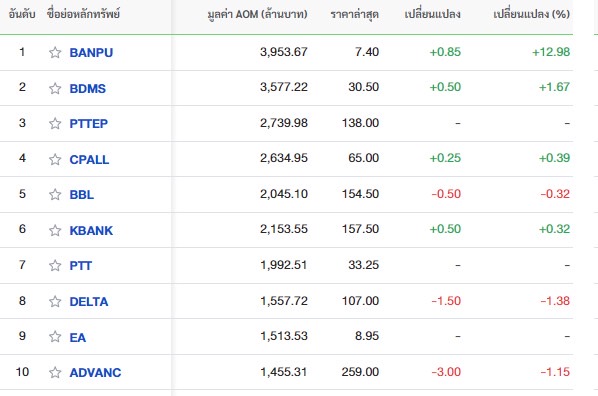Image resolution: width=598 pixels, height=396 pixels.
Task: Click DELTA's star icon
Action: pos(55,301)
